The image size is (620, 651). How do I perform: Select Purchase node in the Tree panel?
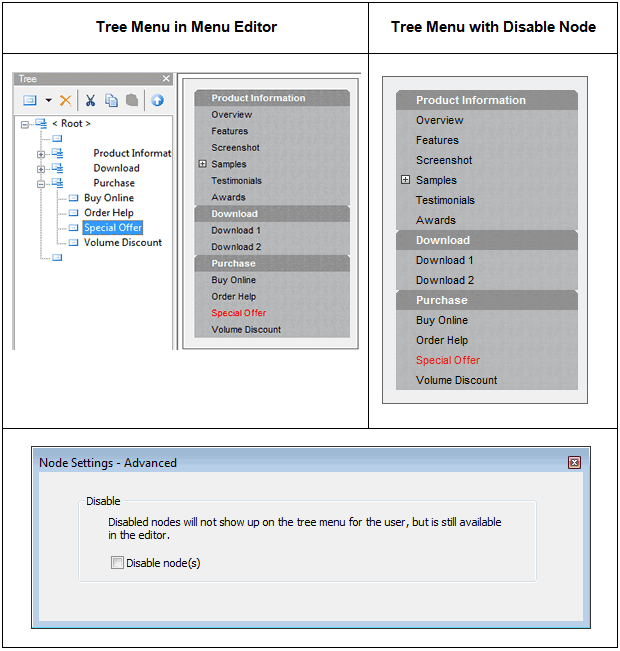(114, 183)
